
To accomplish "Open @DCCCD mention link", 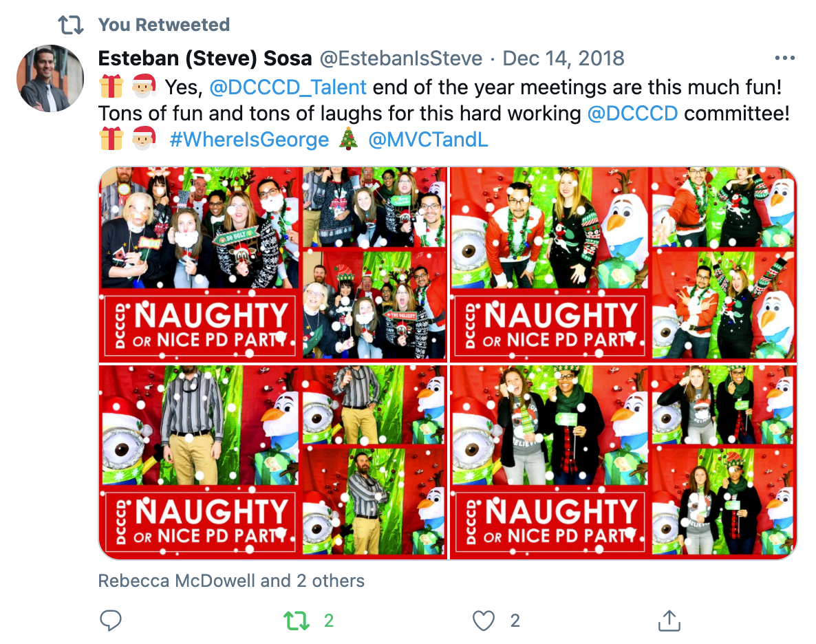I will pyautogui.click(x=632, y=113).
